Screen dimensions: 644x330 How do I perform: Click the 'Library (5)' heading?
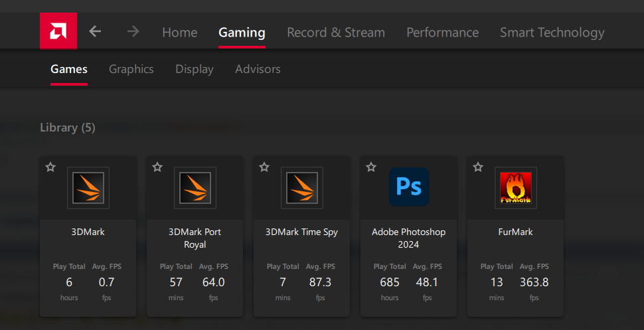(x=68, y=127)
